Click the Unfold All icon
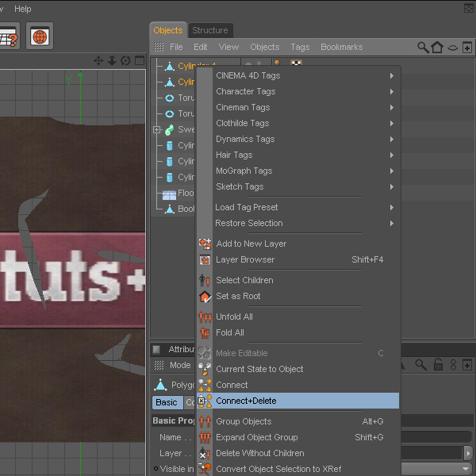This screenshot has width=476, height=476. click(205, 317)
